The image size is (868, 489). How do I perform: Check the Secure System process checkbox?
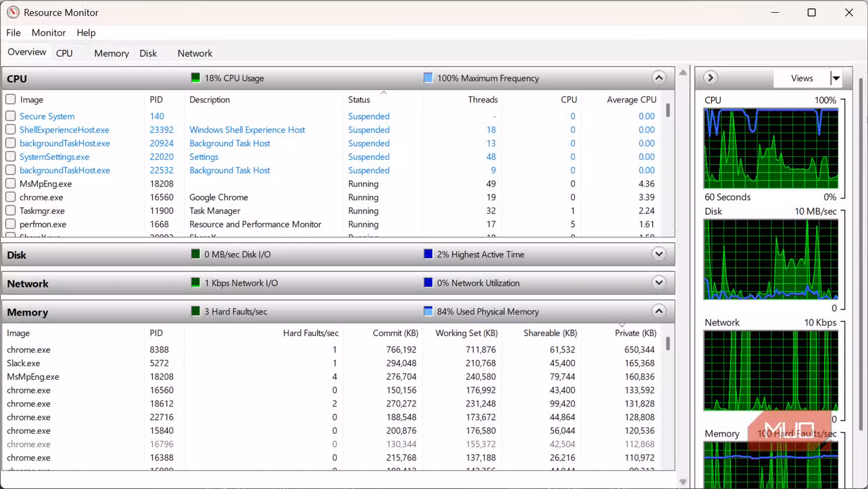pos(10,116)
